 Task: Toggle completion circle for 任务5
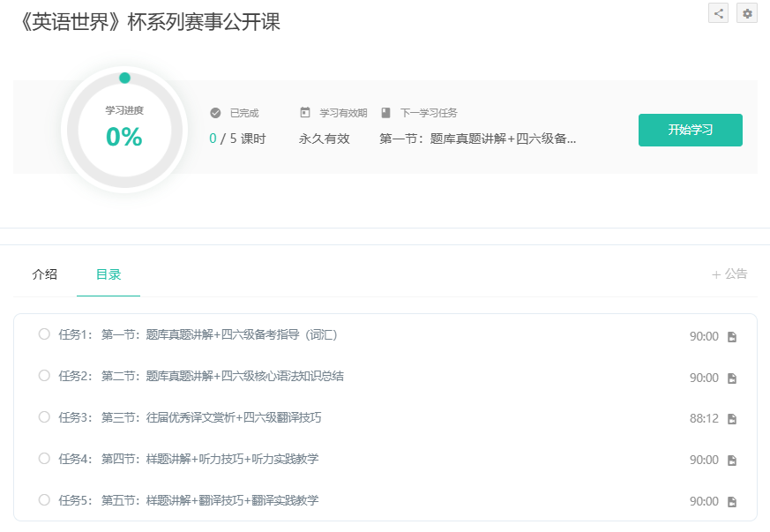(44, 500)
